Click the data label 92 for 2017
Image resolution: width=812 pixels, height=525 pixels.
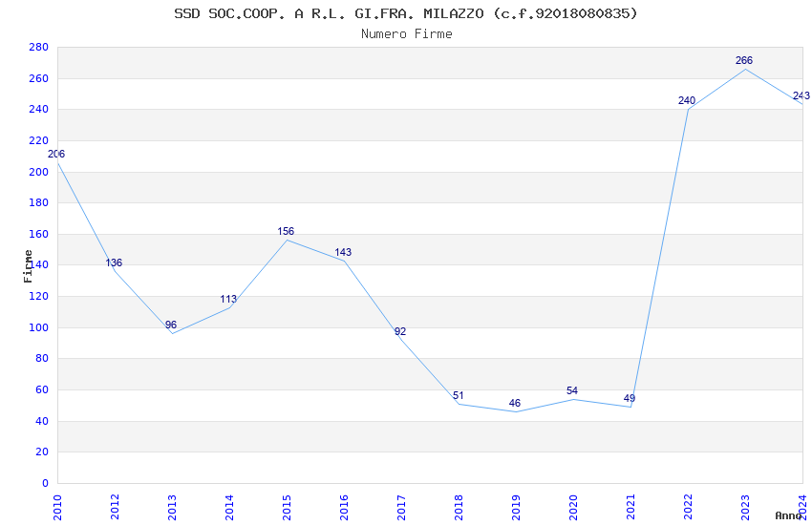[400, 331]
